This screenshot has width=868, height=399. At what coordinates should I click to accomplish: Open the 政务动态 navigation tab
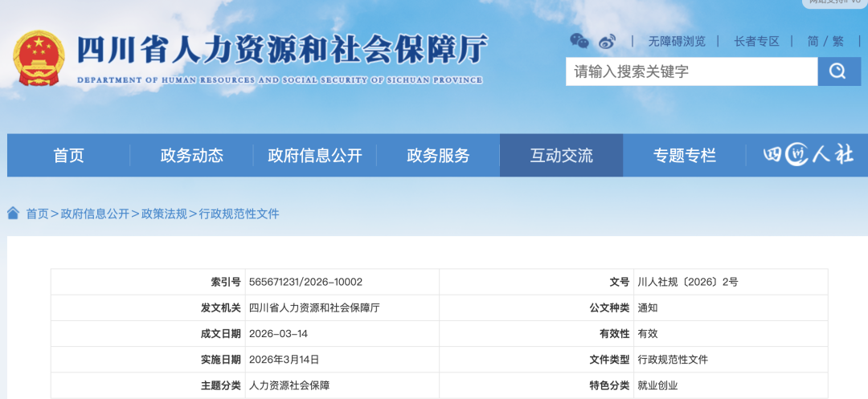pos(191,155)
